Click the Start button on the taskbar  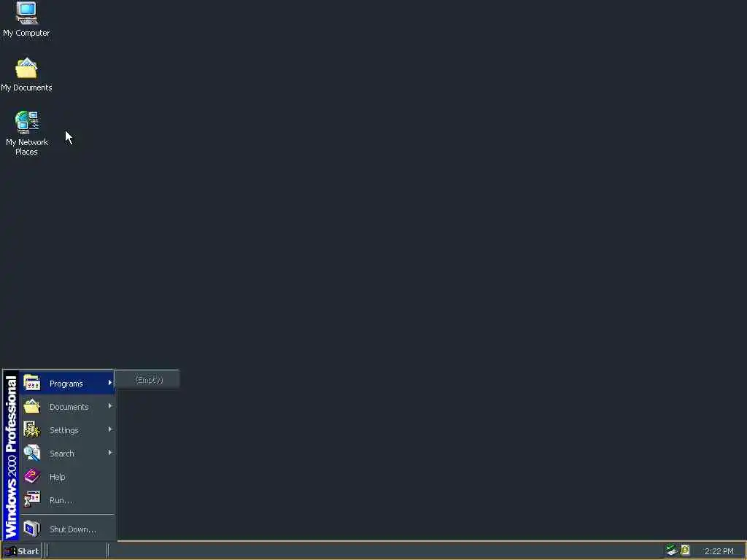click(21, 551)
